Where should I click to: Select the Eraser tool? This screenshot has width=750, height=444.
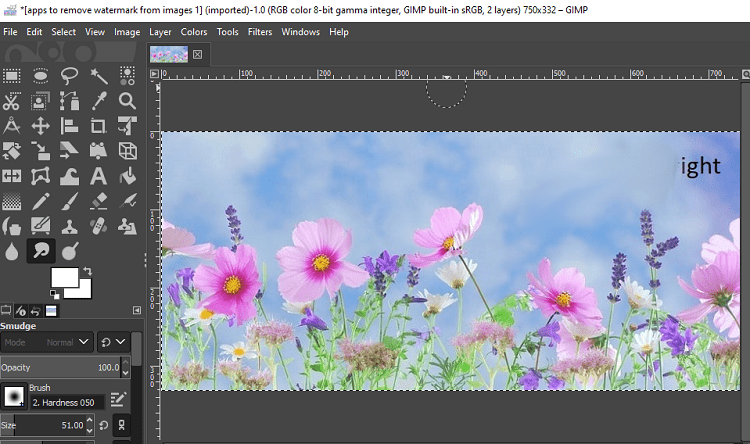click(99, 201)
